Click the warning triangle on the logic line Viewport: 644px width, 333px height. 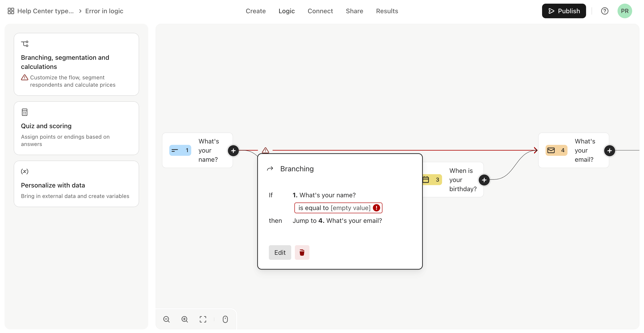265,150
